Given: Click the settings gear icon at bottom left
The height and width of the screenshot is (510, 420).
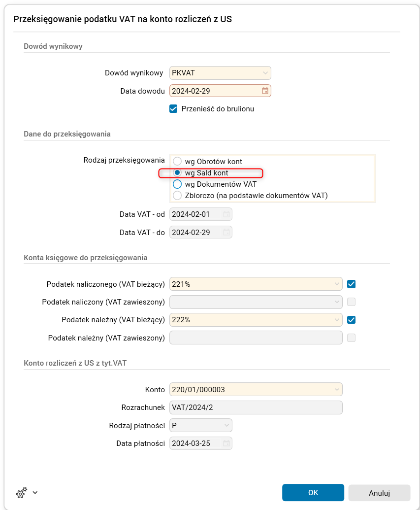Looking at the screenshot, I should 21,492.
